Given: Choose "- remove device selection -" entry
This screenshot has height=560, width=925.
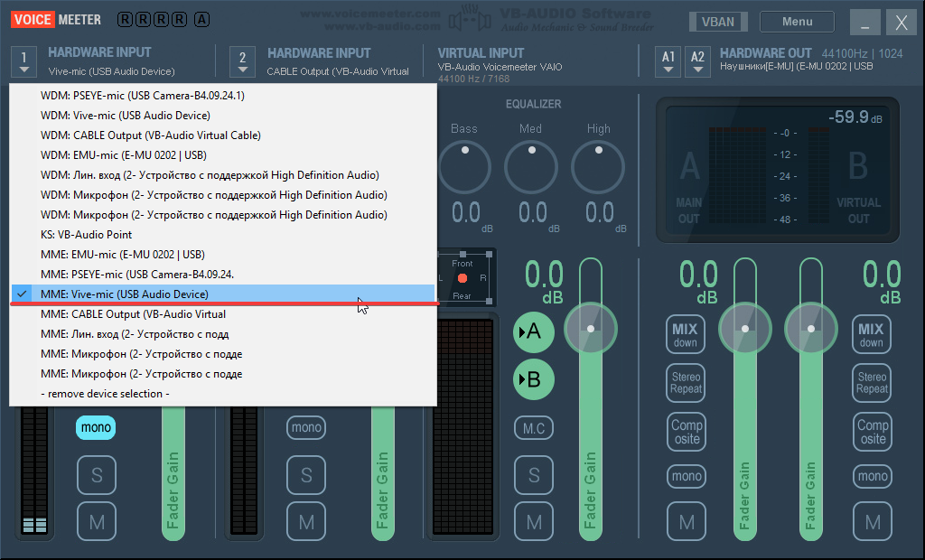Looking at the screenshot, I should 105,394.
